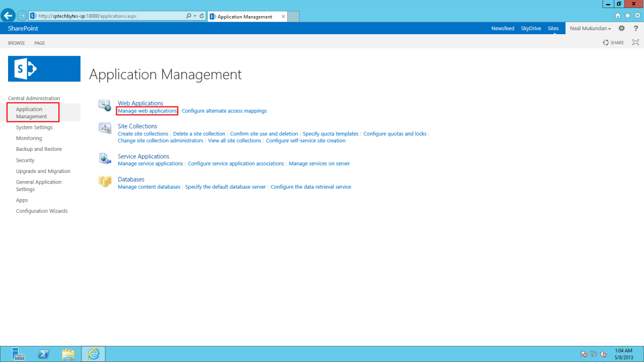Click the Site Collections icon
The height and width of the screenshot is (362, 644).
(105, 129)
